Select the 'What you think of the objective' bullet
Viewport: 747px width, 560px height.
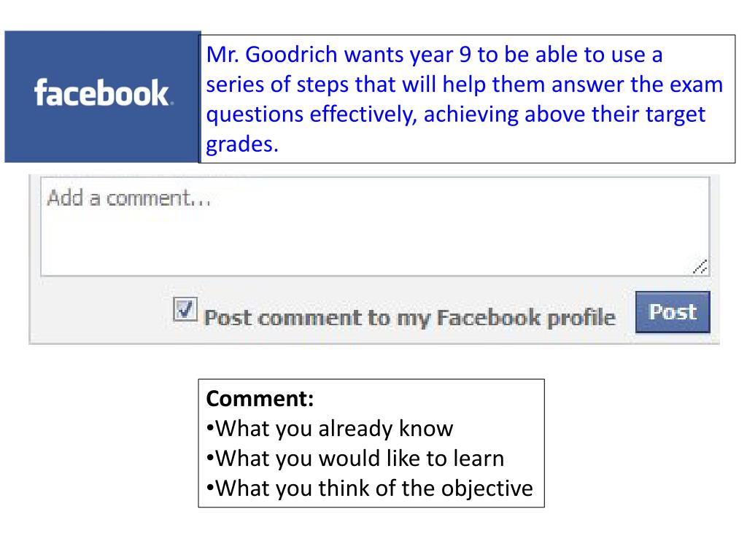370,489
